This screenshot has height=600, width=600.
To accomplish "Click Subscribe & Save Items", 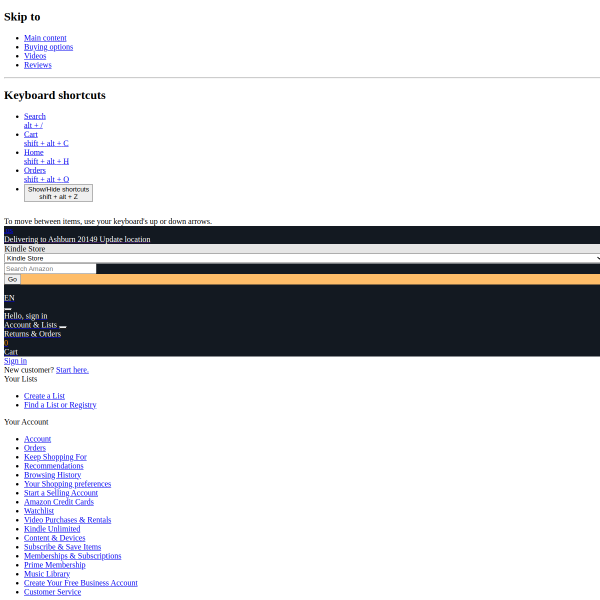I will (x=63, y=547).
